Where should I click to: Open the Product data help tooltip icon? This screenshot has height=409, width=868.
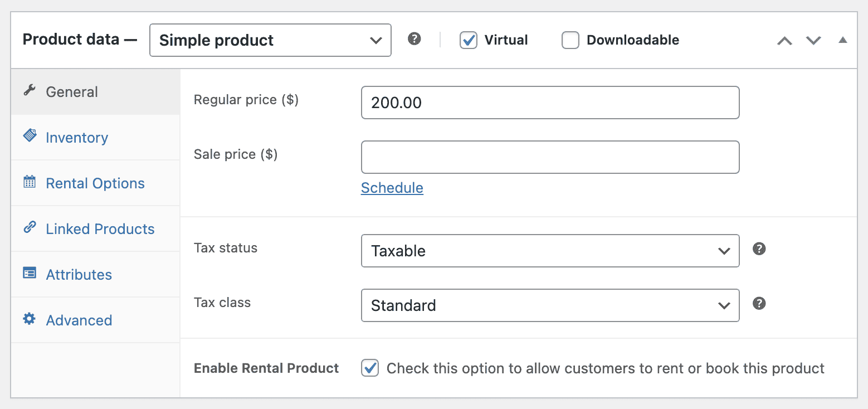coord(414,40)
